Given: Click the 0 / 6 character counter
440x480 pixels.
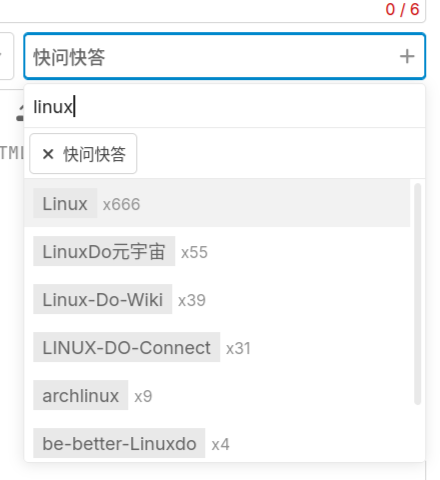Looking at the screenshot, I should pyautogui.click(x=402, y=9).
